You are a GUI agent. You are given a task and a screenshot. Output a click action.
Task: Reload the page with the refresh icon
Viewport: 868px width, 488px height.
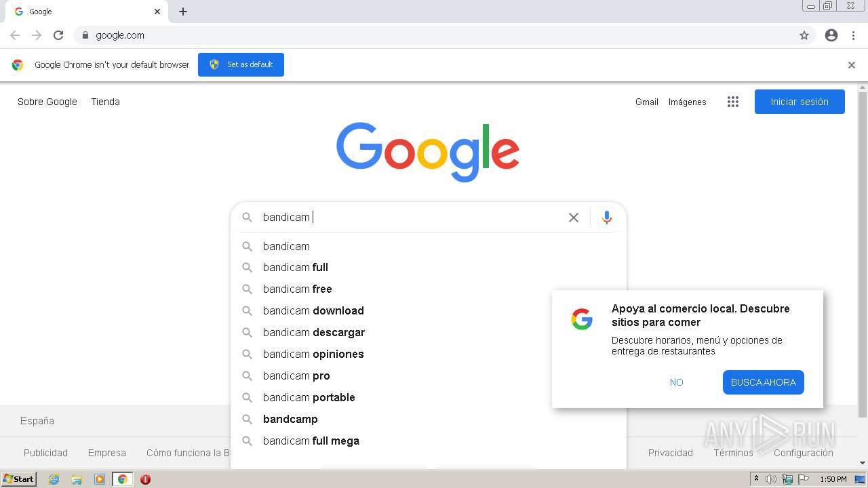[x=58, y=35]
